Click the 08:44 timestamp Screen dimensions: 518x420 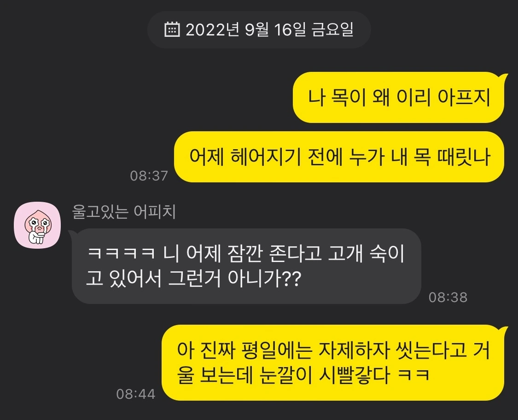136,394
